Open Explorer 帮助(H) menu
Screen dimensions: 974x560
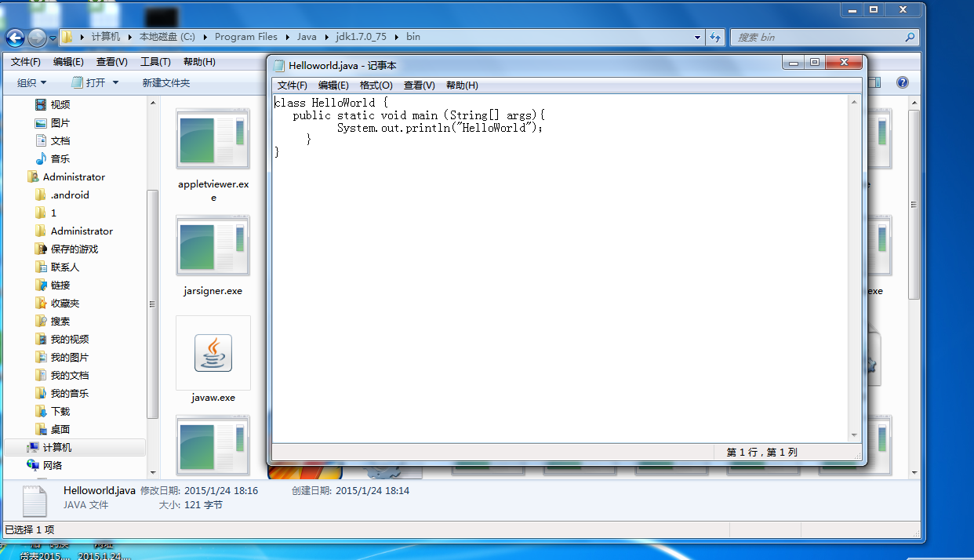click(x=198, y=62)
